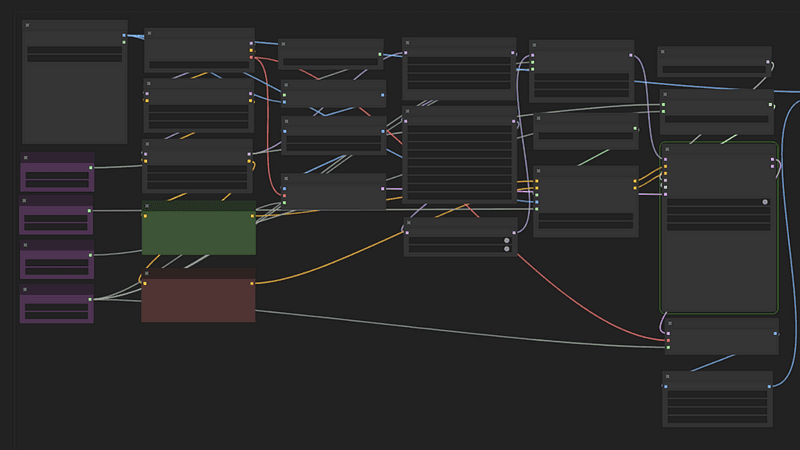Toggle the lower round switch in the small center node
800x450 pixels.
(507, 248)
